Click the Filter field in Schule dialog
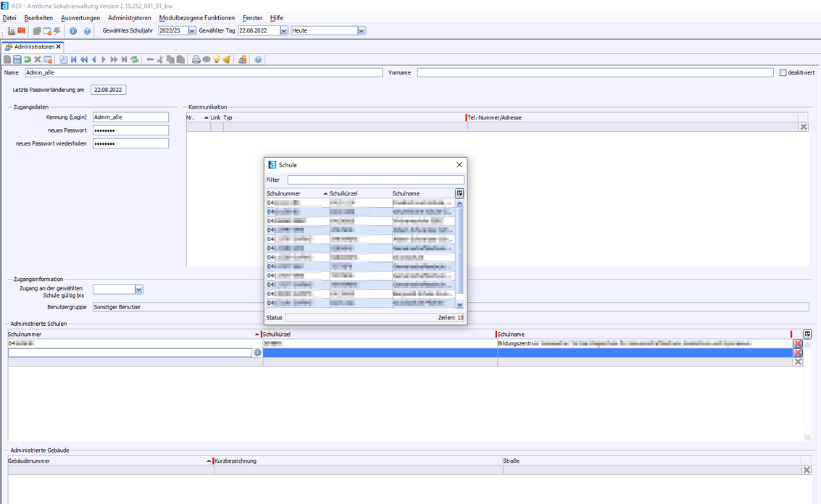 [375, 180]
